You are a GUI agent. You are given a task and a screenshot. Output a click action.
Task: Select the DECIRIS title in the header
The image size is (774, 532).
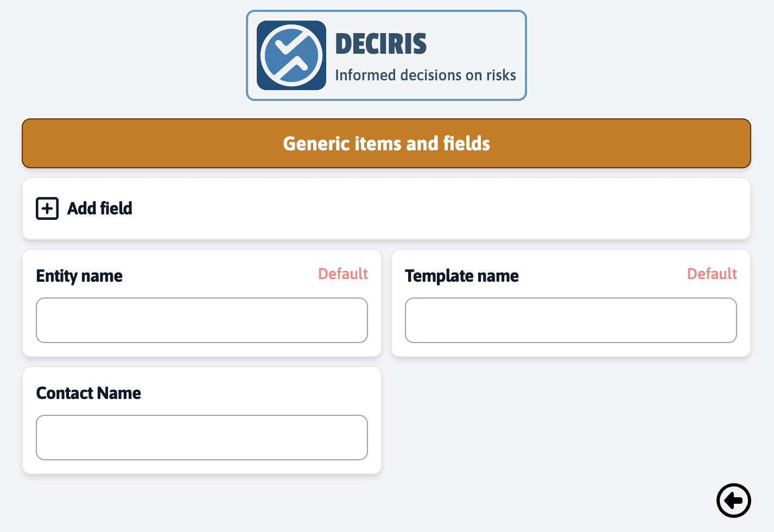380,43
